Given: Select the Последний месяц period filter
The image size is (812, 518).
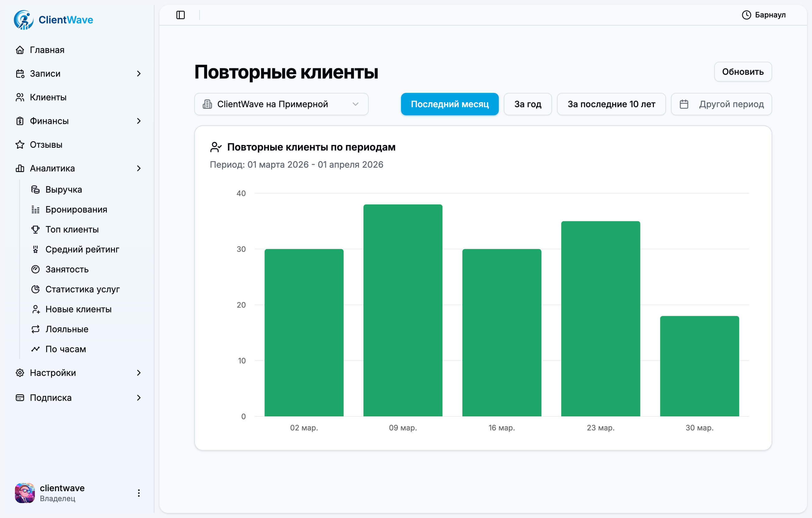Looking at the screenshot, I should (x=450, y=104).
